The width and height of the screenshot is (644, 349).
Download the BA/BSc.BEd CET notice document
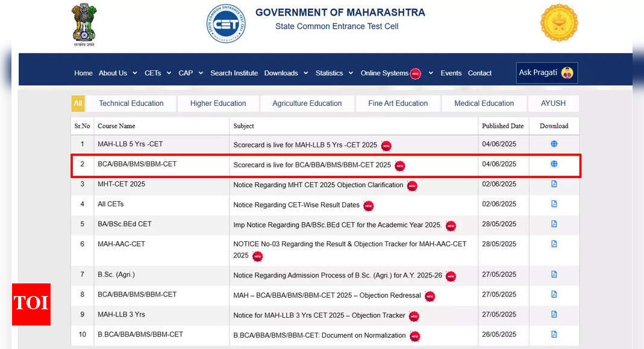[x=554, y=224]
